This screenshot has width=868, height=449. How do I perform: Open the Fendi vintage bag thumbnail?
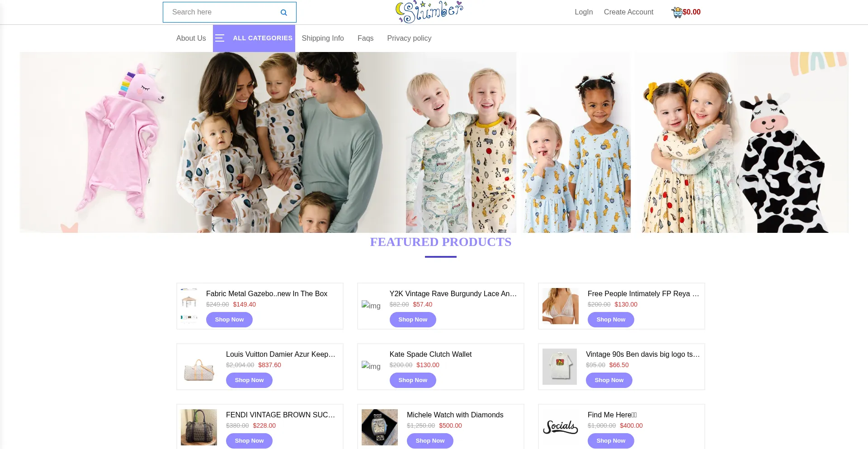click(199, 427)
